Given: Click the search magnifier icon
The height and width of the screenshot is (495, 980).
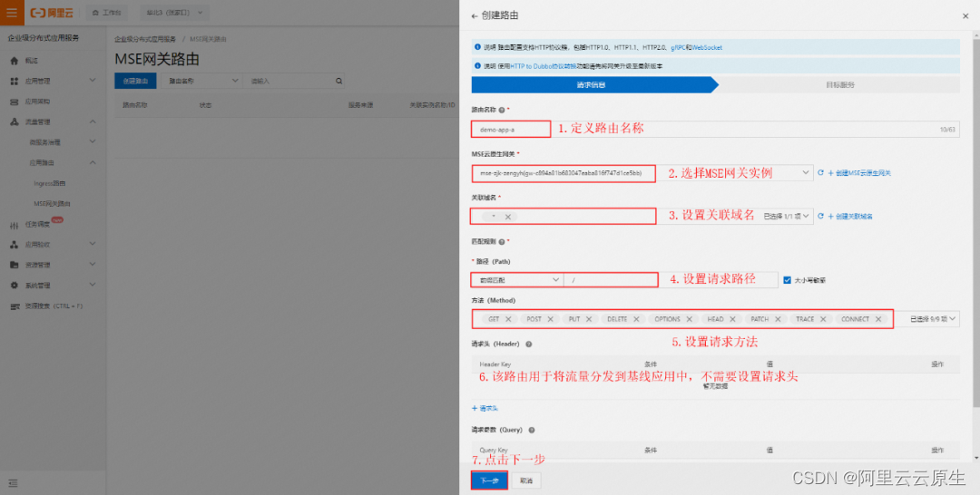Looking at the screenshot, I should tap(338, 82).
